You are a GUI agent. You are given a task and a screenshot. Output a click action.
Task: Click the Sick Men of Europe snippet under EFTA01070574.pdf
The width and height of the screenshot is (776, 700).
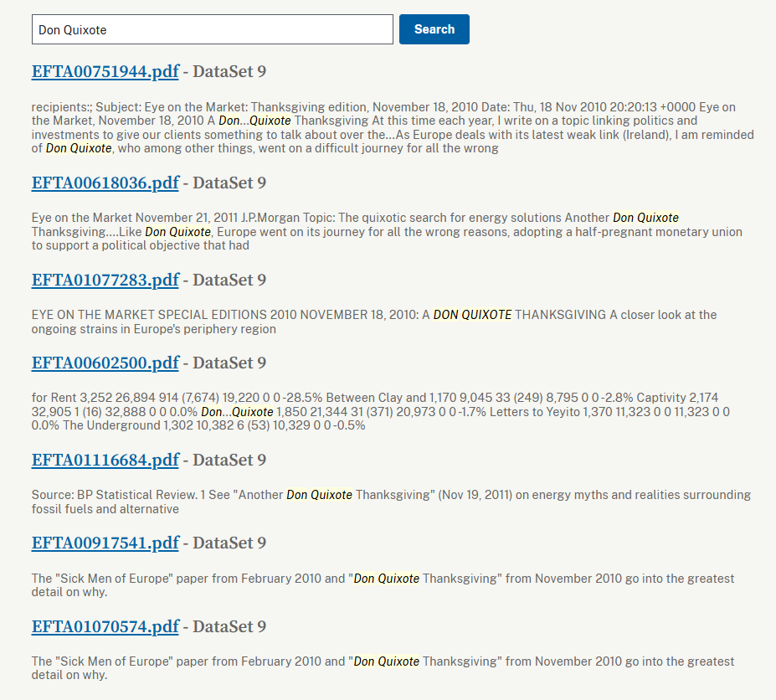[x=383, y=668]
